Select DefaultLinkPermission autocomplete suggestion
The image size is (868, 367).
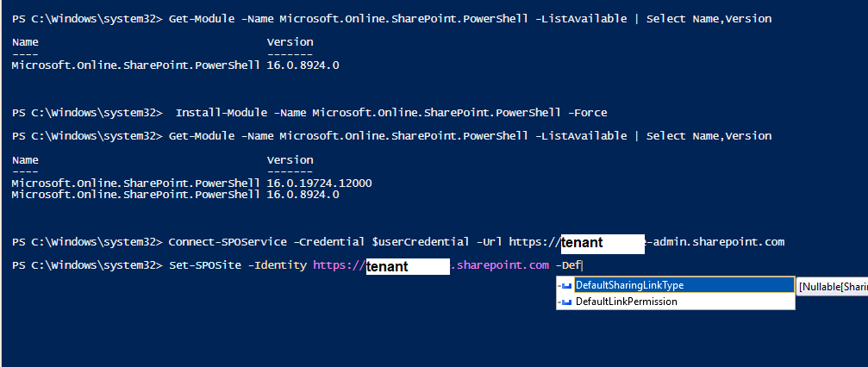click(626, 302)
